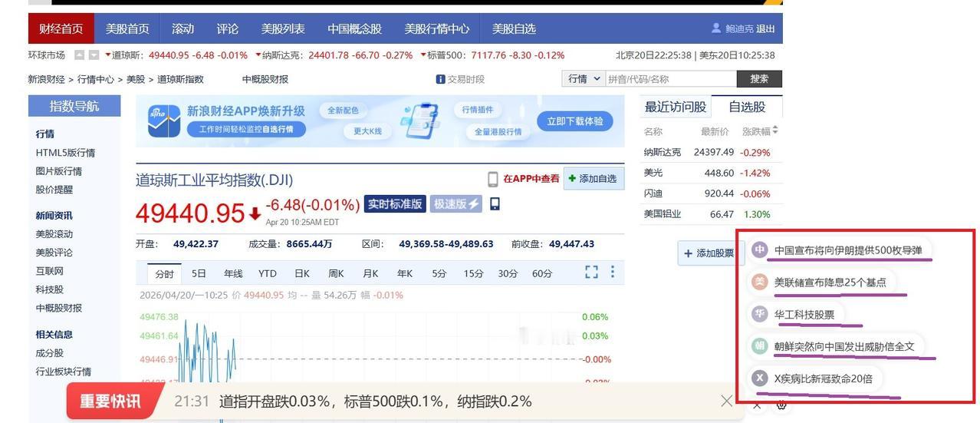Select the 60分 chart tab

click(x=542, y=273)
